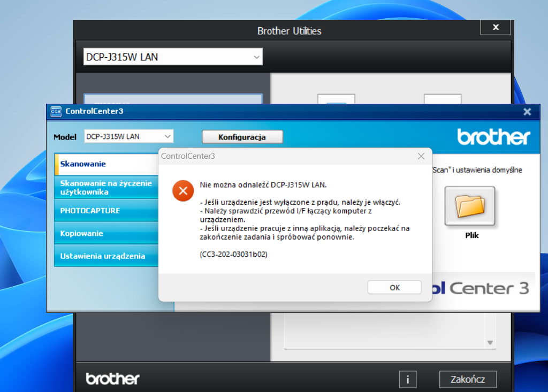
Task: Click Zakończ in Brother Utilities
Action: coord(468,379)
